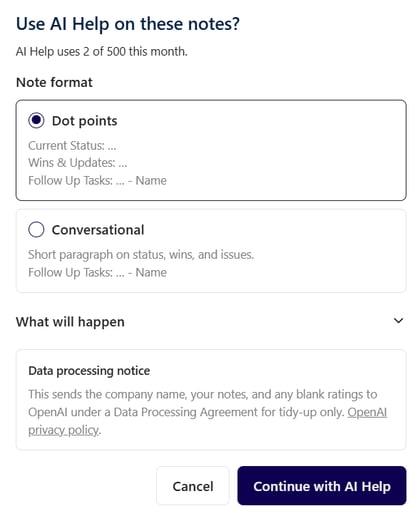Click Follow Up Tasks line under Dot points

pyautogui.click(x=97, y=180)
